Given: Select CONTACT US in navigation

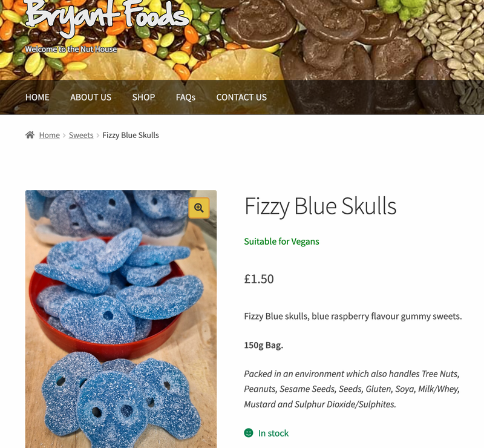Looking at the screenshot, I should tap(241, 97).
